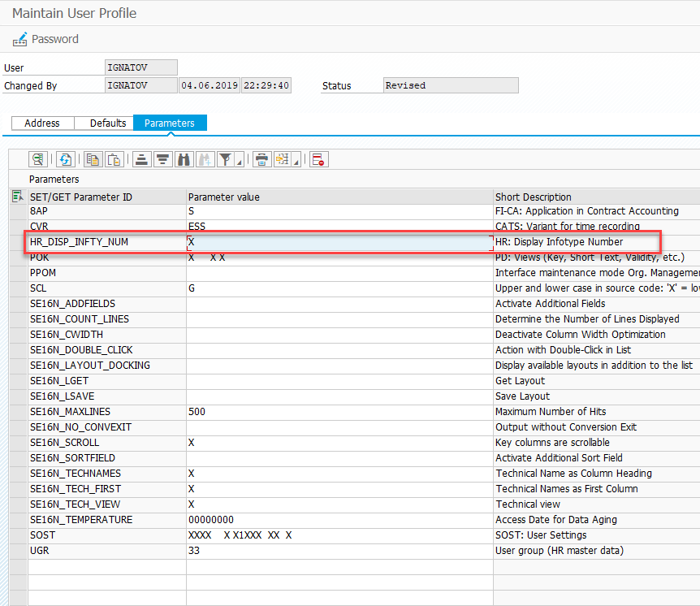Focus the User field showing IGNATOV

pyautogui.click(x=141, y=67)
